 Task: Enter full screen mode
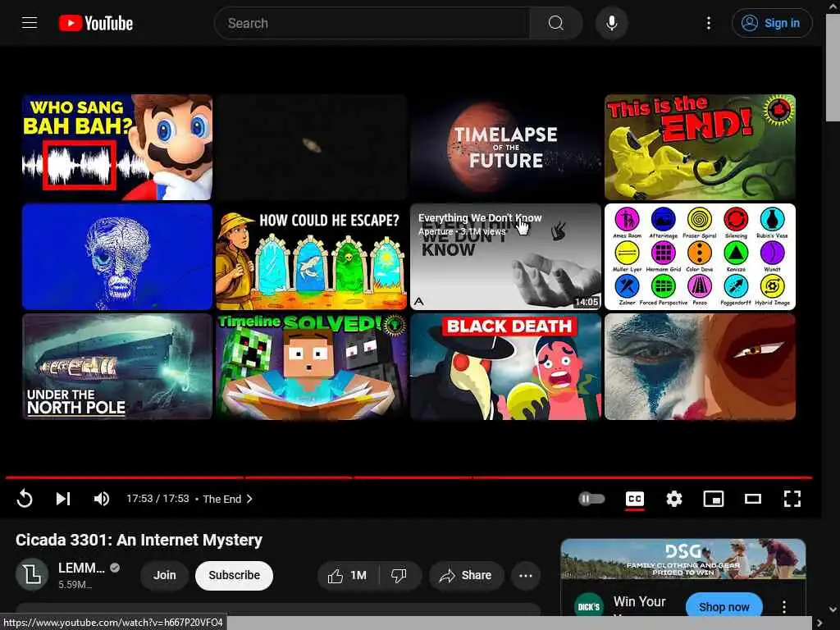792,499
